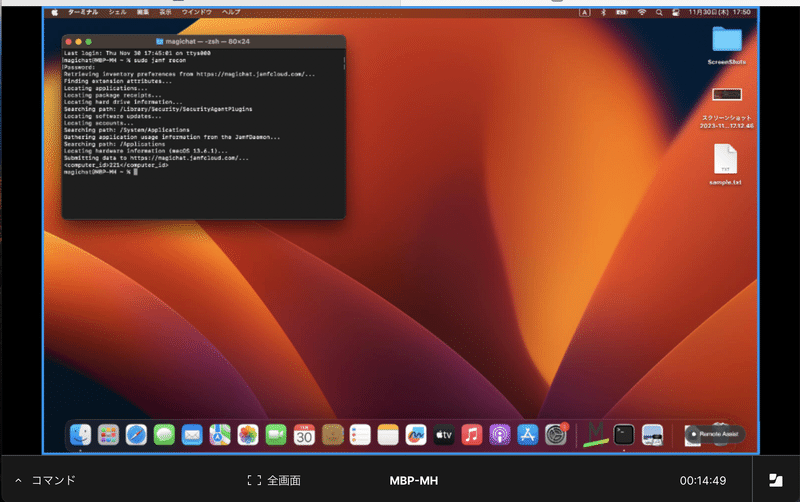Open Preview app icon in the Dock
The height and width of the screenshot is (502, 800).
(x=653, y=435)
